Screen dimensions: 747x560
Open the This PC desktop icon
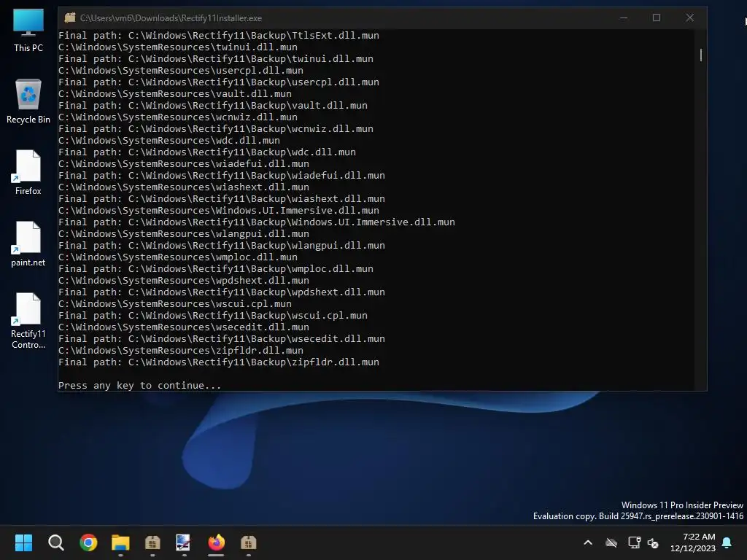click(x=28, y=31)
